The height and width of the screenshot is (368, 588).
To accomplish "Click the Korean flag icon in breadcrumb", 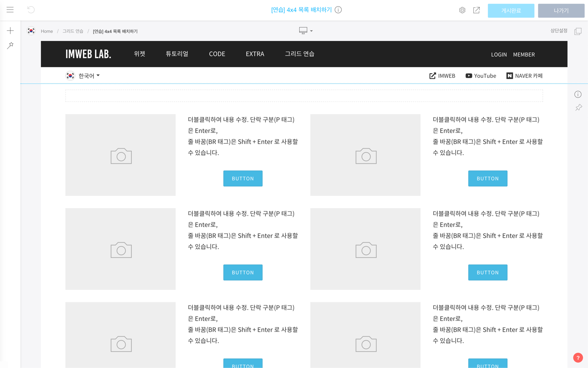I will point(31,31).
